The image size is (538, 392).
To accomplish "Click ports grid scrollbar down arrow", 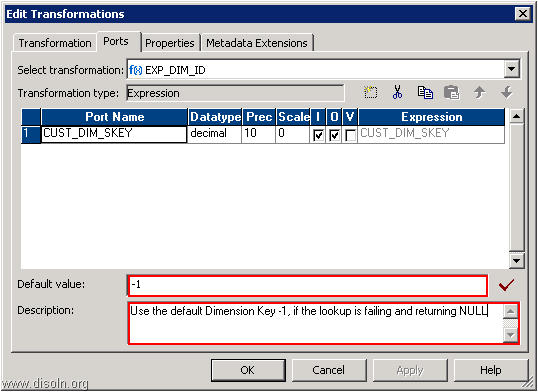I will (516, 261).
